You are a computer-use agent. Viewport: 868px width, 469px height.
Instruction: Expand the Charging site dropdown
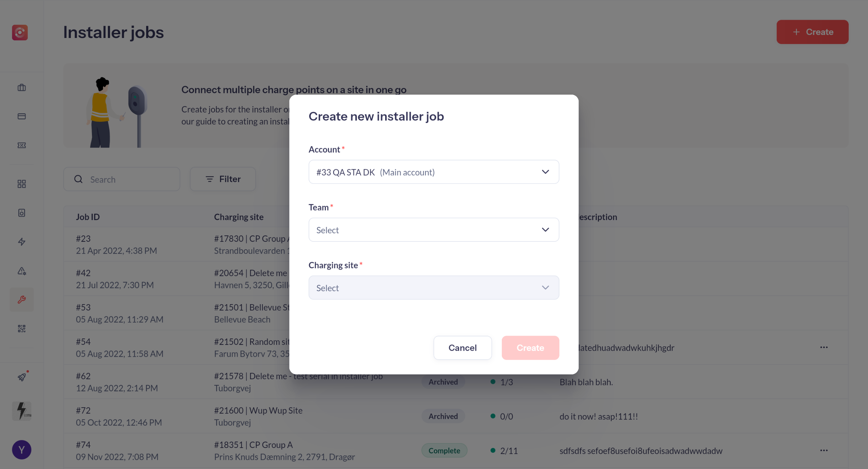[x=434, y=288]
